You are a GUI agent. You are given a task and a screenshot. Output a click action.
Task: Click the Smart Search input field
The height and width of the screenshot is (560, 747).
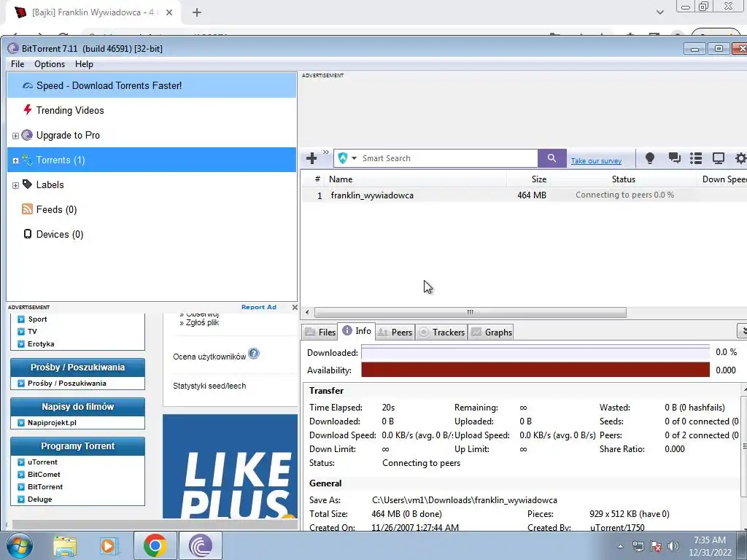[448, 158]
